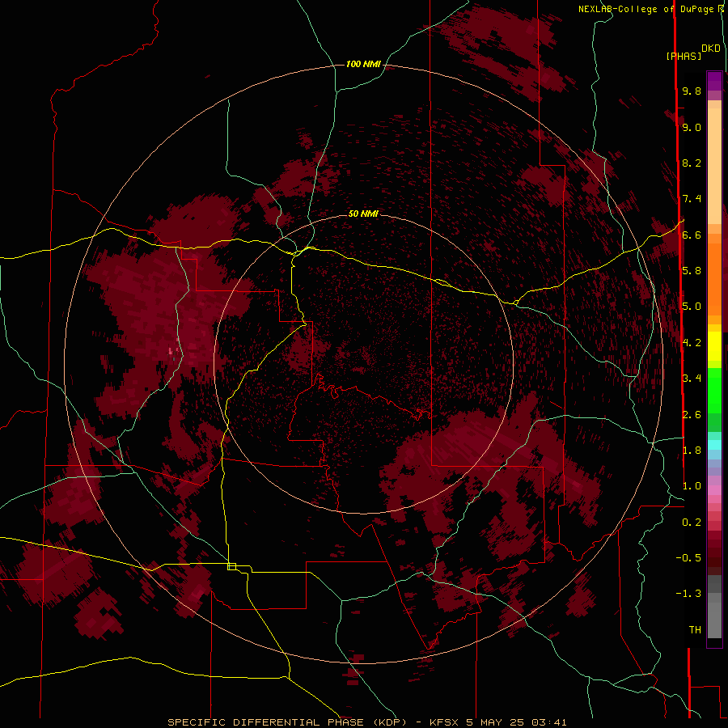Click the yellow band of the color scale
The width and height of the screenshot is (728, 728).
tap(714, 346)
